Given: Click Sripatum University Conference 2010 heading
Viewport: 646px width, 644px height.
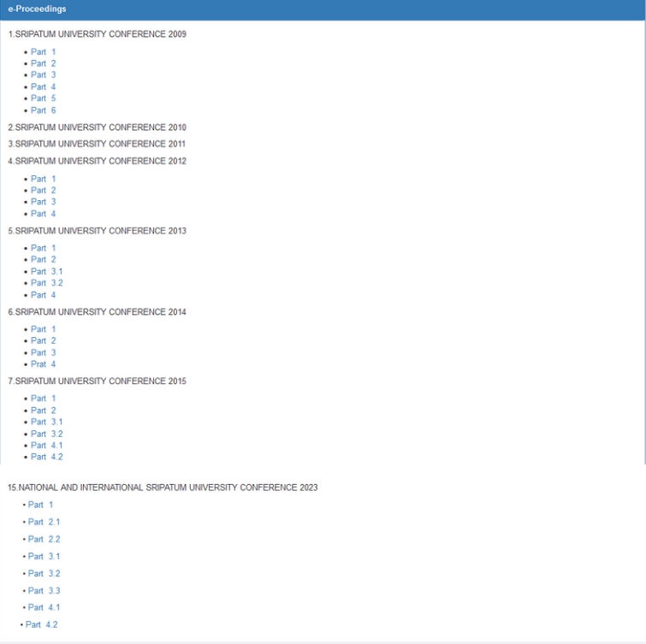Looking at the screenshot, I should [x=98, y=127].
